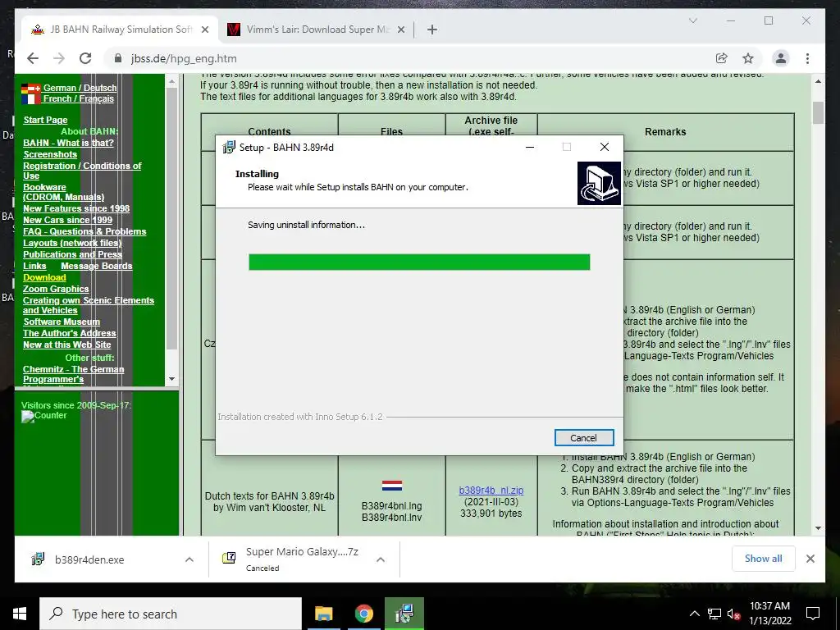The height and width of the screenshot is (630, 840).
Task: Click BAHN Setup taskbar icon
Action: [x=404, y=614]
